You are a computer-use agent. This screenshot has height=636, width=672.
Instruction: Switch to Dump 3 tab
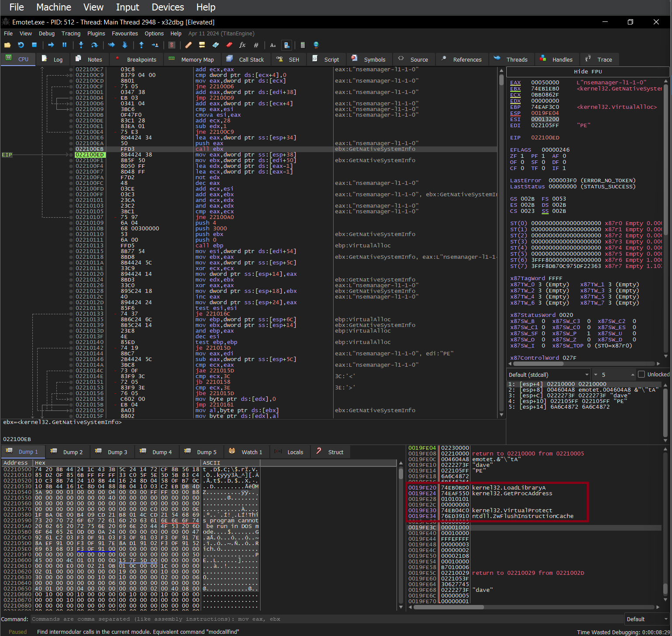(112, 452)
